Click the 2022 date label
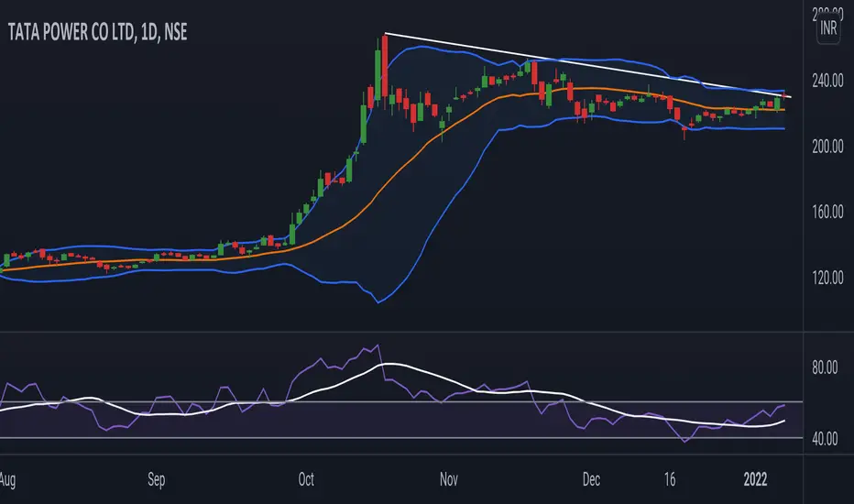Screen dimensions: 854x504 [x=755, y=479]
